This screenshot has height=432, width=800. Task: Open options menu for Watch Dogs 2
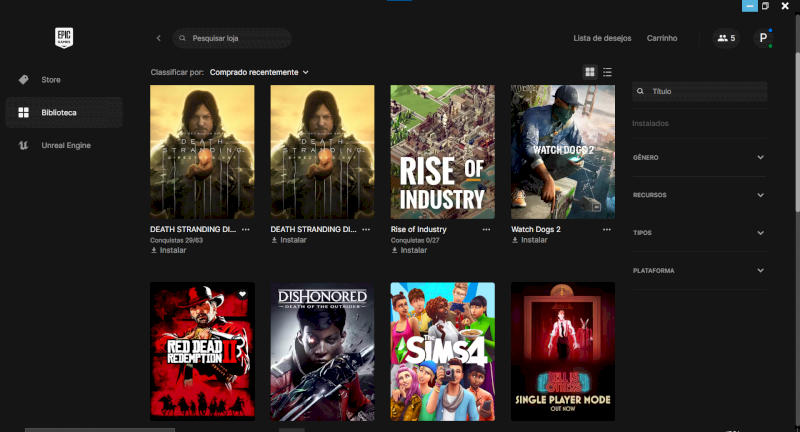[x=607, y=230]
